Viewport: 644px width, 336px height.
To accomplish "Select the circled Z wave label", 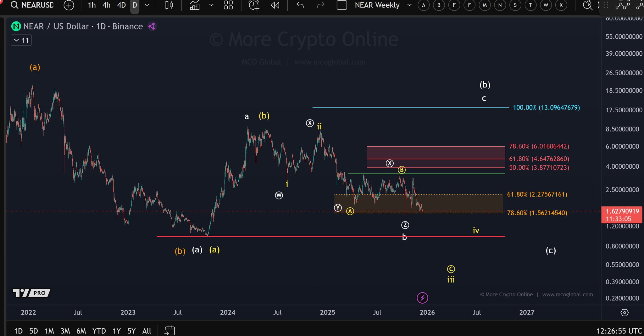I will point(405,225).
